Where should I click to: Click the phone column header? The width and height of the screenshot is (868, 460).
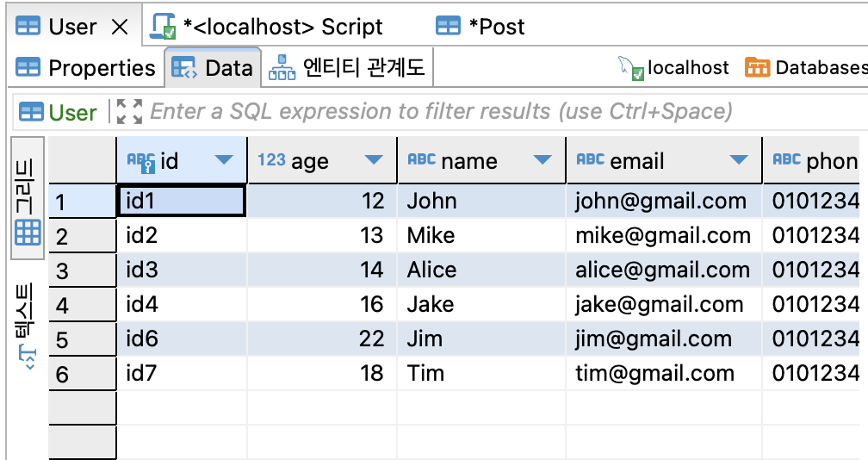tap(815, 160)
